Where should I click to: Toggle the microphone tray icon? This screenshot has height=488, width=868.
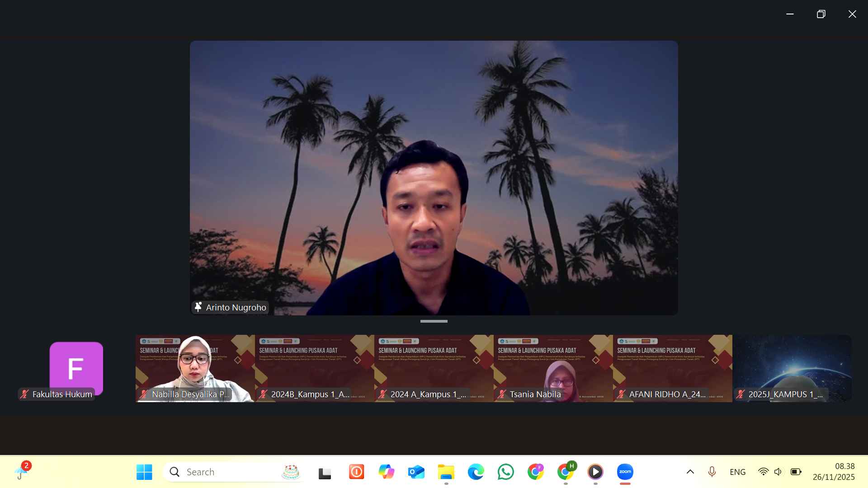(712, 472)
